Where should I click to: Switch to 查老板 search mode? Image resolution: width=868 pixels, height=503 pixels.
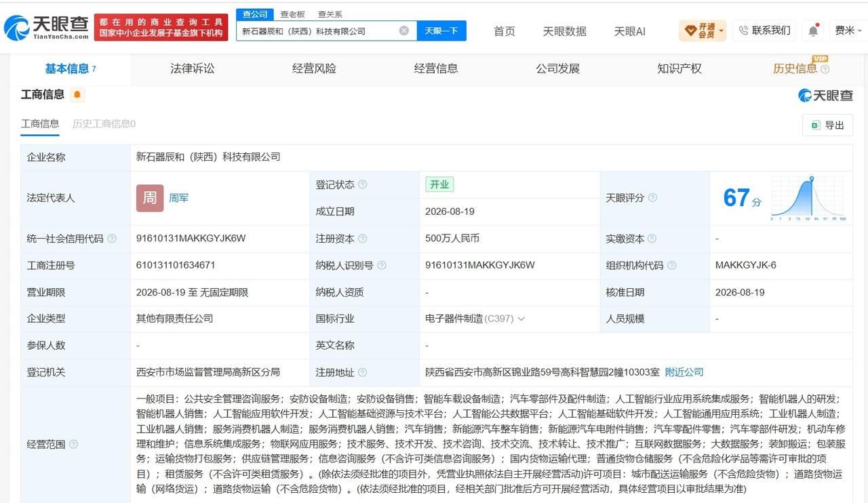292,14
